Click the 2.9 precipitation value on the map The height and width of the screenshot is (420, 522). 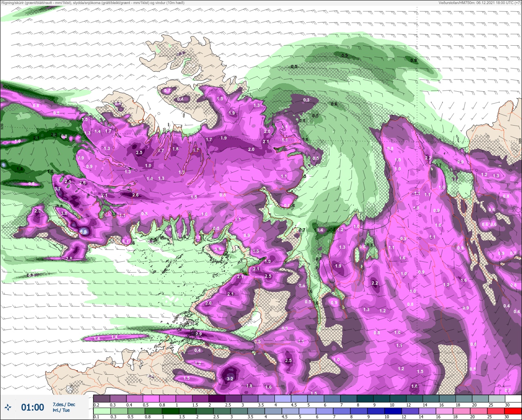tap(199, 334)
